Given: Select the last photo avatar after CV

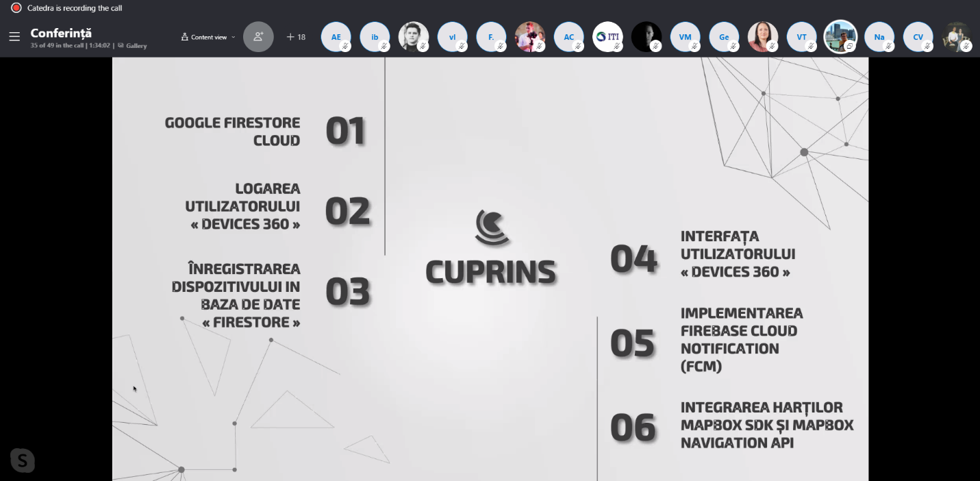Looking at the screenshot, I should pos(957,37).
